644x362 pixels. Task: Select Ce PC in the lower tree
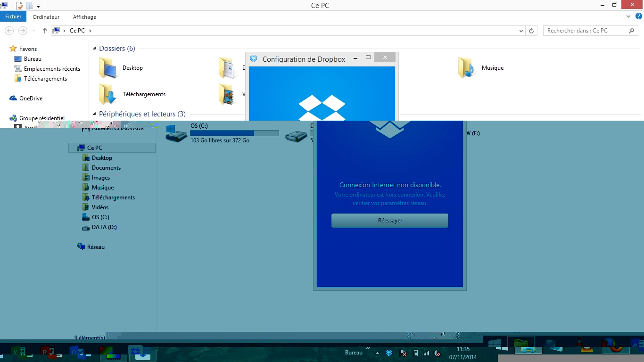(112, 148)
